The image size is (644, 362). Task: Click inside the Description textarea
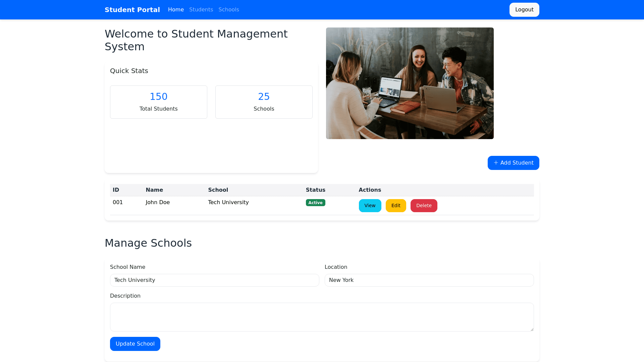click(322, 317)
